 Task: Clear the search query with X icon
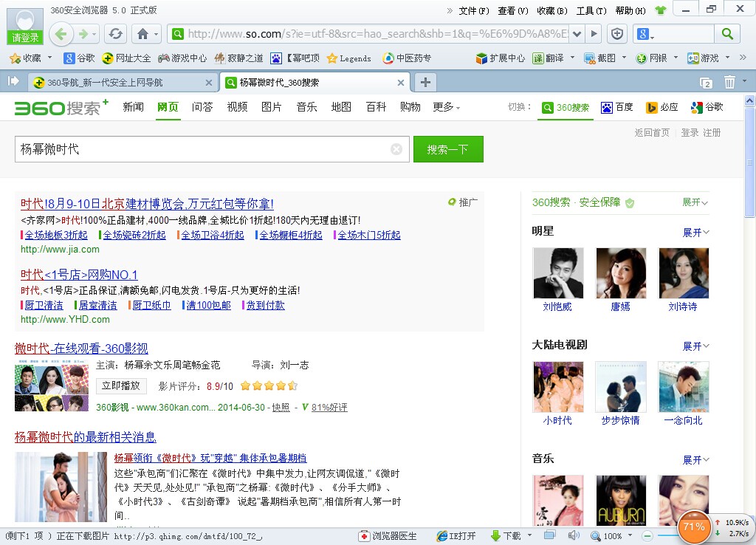pyautogui.click(x=396, y=149)
